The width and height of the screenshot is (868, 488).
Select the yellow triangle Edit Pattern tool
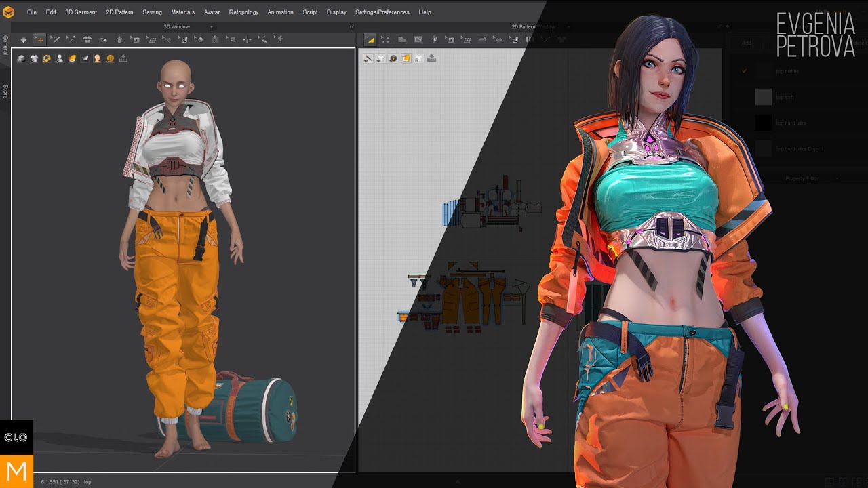[370, 39]
